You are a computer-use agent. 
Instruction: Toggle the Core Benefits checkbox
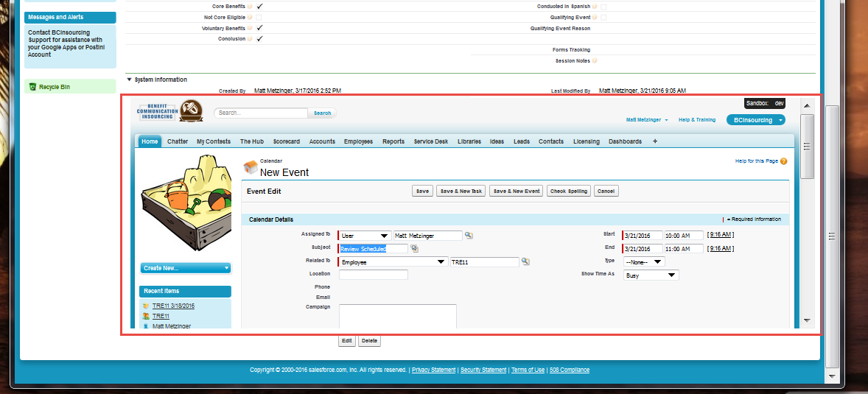(259, 7)
